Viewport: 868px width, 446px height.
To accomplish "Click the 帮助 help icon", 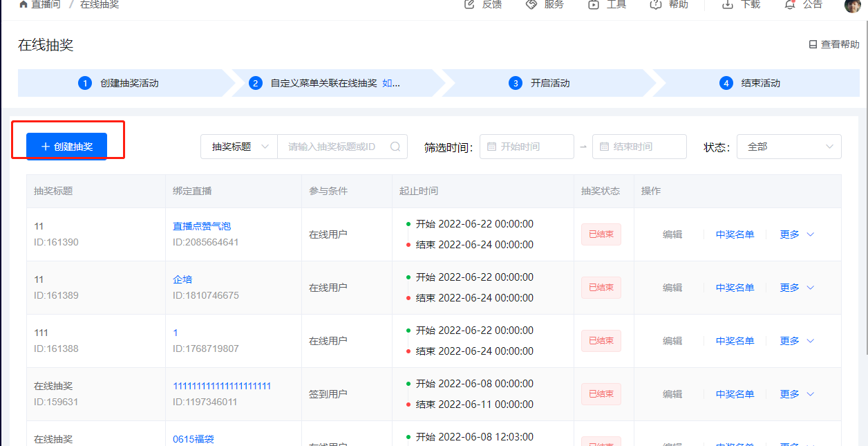I will [656, 4].
